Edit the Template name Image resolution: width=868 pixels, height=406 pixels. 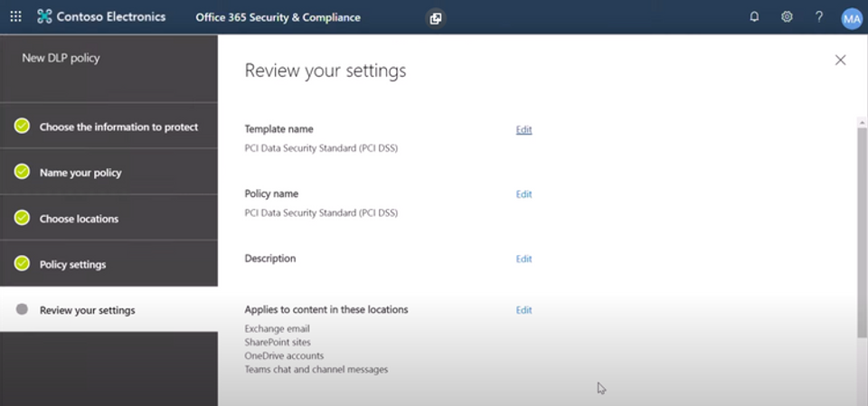[x=524, y=129]
